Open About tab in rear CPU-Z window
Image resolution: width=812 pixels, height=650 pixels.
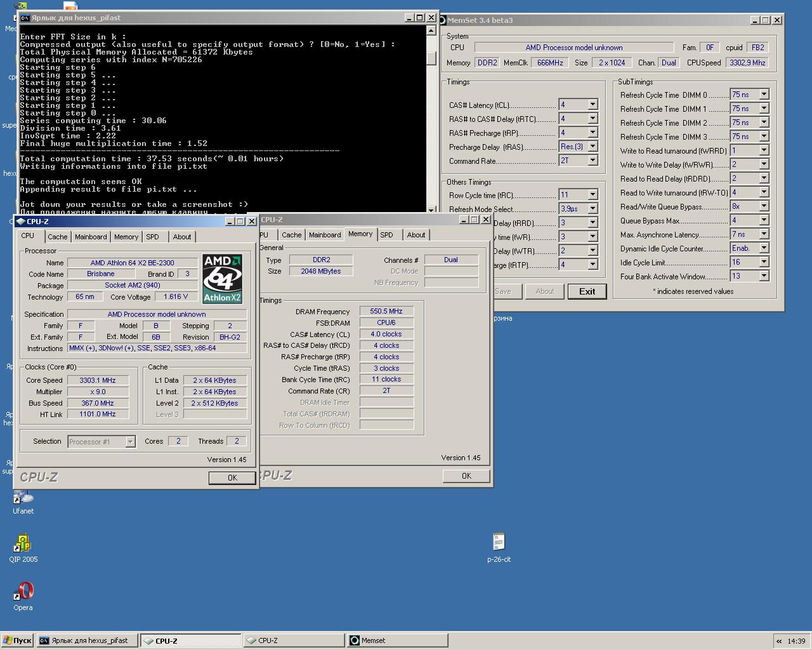[416, 235]
